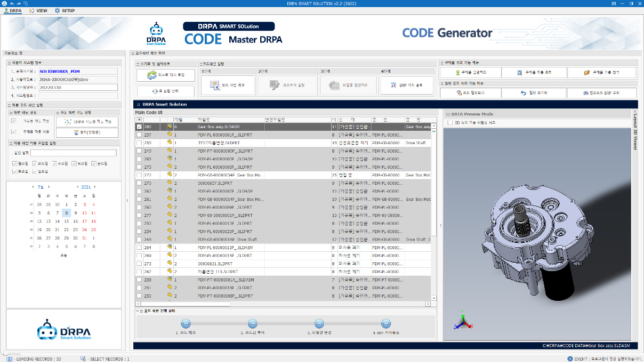Image resolution: width=644 pixels, height=362 pixels.
Task: Click the SETUP gear icon
Action: (57, 11)
